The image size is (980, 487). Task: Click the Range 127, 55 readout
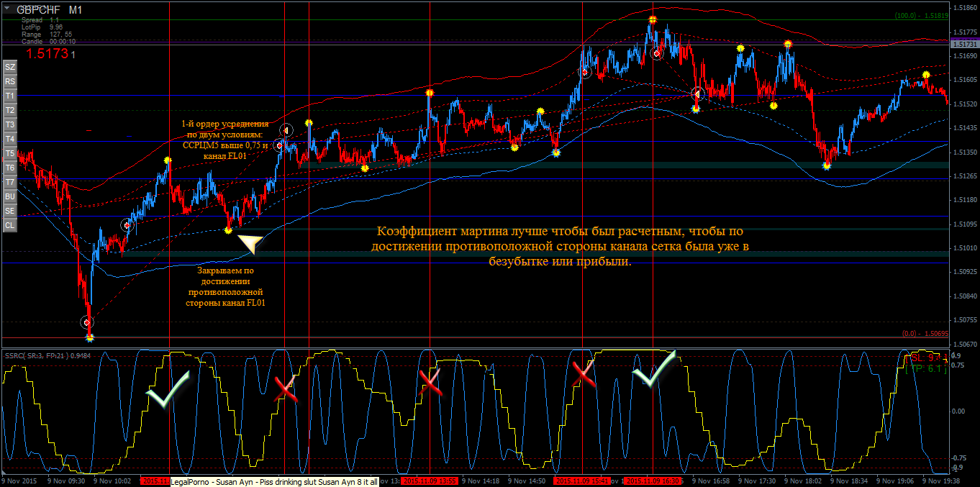coord(47,35)
